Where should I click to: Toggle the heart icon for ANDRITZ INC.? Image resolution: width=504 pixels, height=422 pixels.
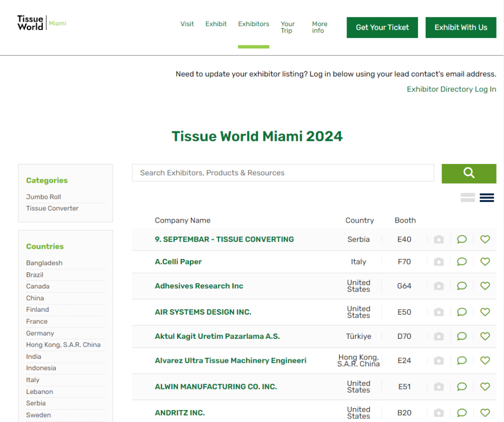coord(485,413)
